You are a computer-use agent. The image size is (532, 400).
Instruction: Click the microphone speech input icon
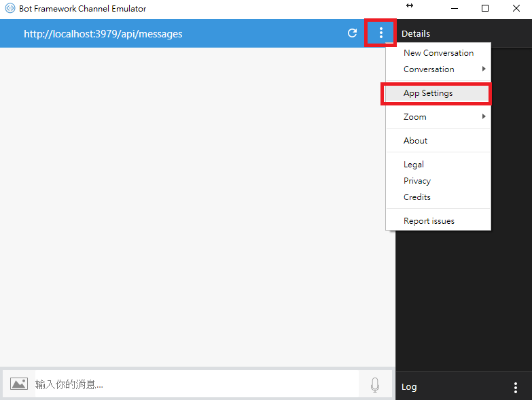(x=375, y=385)
